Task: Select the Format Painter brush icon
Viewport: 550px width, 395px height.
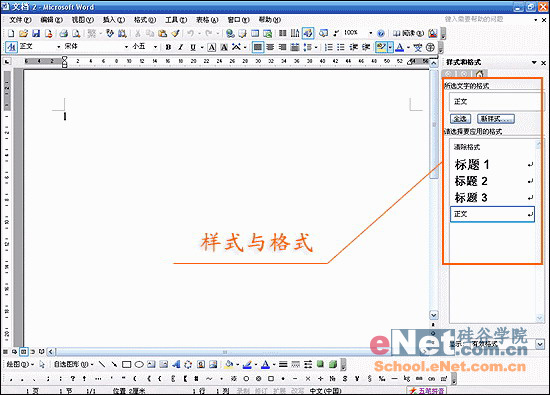Action: pos(175,33)
